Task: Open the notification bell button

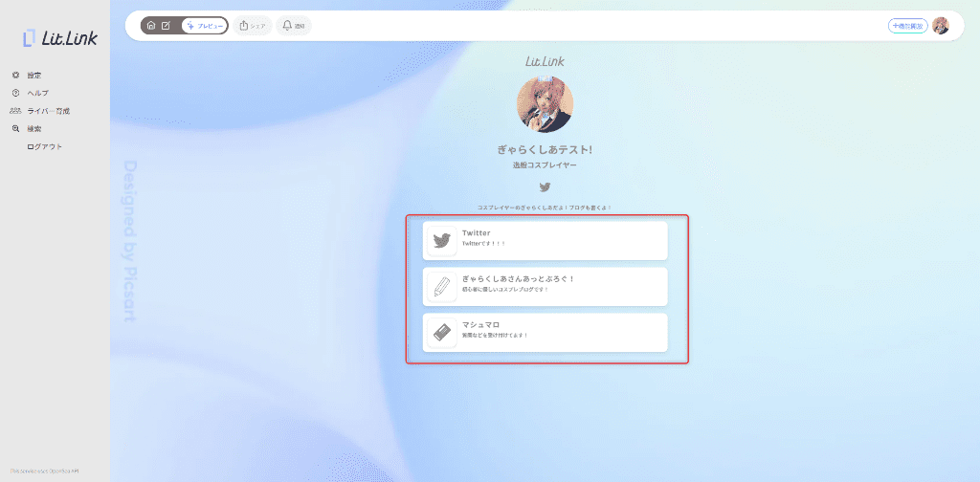Action: tap(294, 26)
